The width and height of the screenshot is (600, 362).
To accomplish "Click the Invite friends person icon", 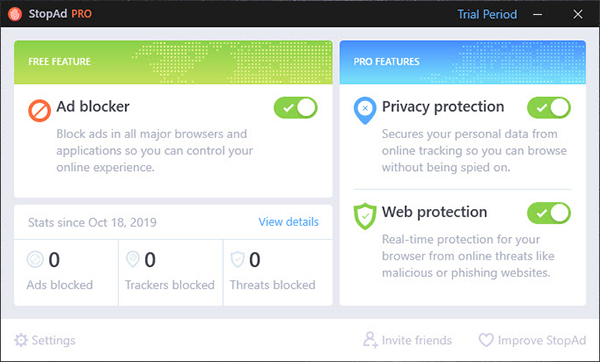I will 370,340.
